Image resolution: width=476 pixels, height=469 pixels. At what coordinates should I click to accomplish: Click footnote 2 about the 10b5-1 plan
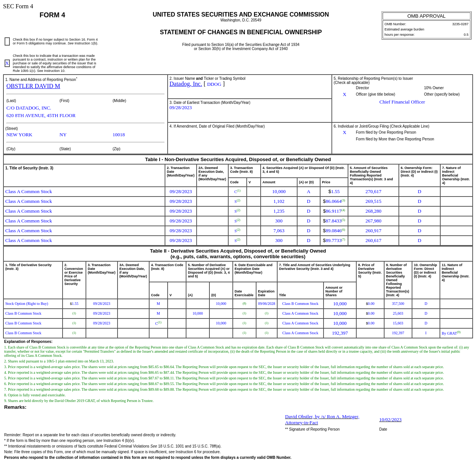59,361
